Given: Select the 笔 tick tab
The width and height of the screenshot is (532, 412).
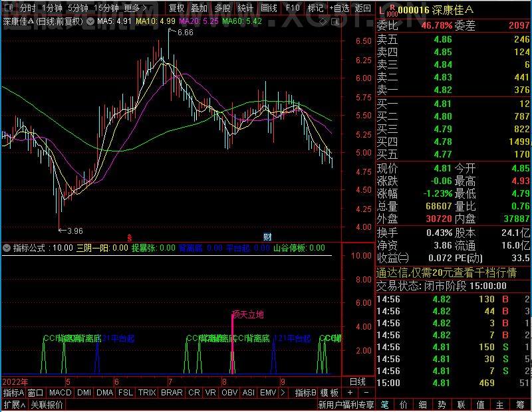Looking at the screenshot, I should tap(384, 405).
